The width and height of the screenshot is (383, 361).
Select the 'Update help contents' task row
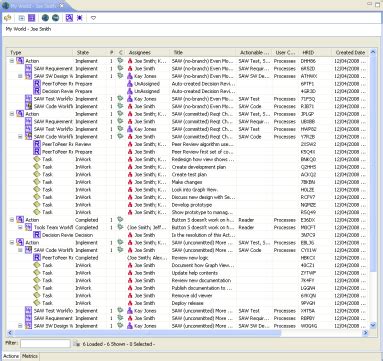(188, 273)
